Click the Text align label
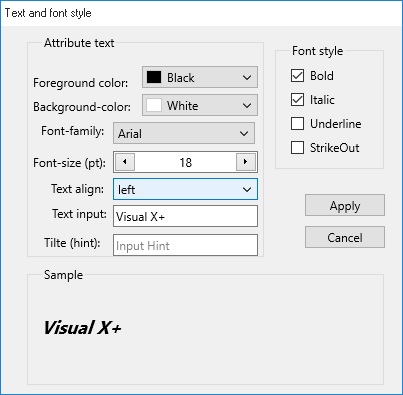The width and height of the screenshot is (403, 395). pyautogui.click(x=77, y=189)
